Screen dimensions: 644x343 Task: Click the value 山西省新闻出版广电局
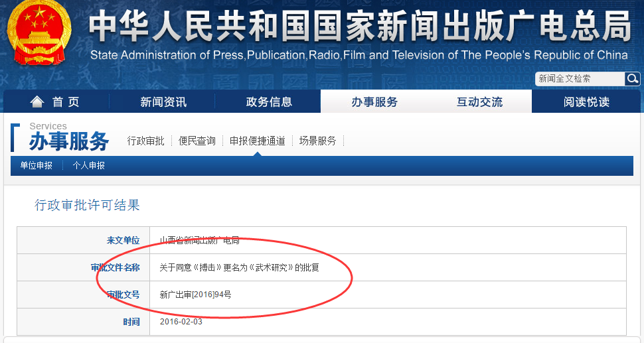(200, 240)
